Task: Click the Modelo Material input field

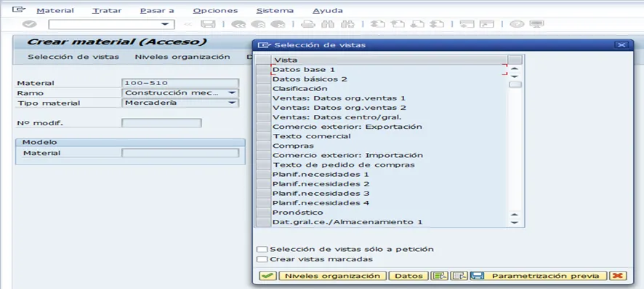Action: click(180, 153)
